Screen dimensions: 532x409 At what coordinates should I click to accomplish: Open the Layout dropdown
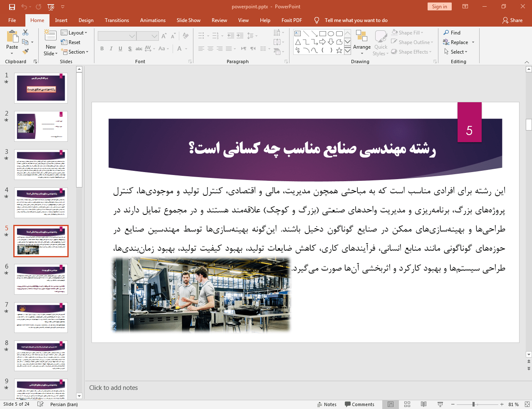click(75, 32)
